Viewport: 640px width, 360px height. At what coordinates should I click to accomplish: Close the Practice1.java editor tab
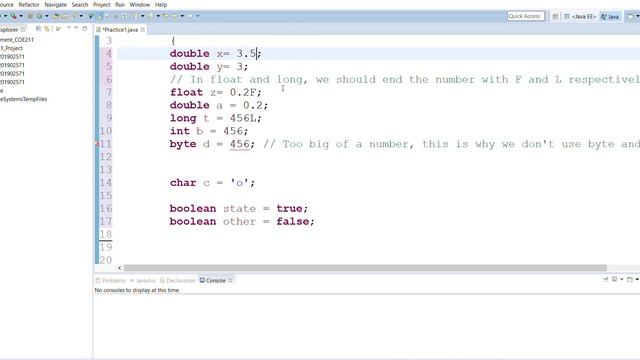[142, 29]
